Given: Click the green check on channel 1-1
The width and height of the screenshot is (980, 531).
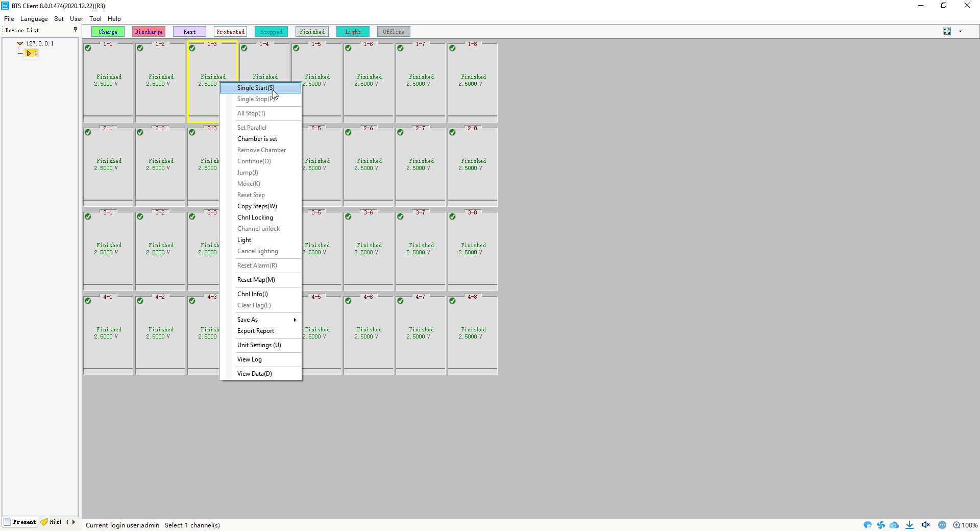Looking at the screenshot, I should pos(88,48).
